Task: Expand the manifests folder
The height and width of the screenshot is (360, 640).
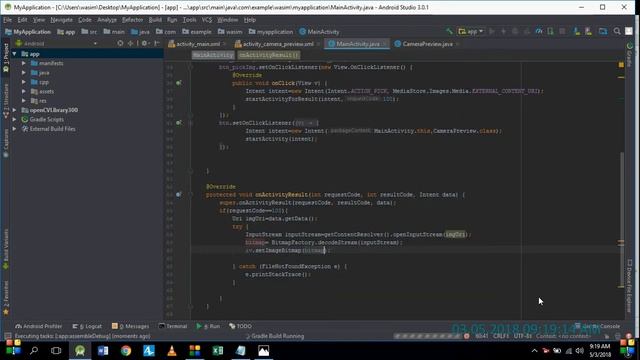Action: [24, 63]
